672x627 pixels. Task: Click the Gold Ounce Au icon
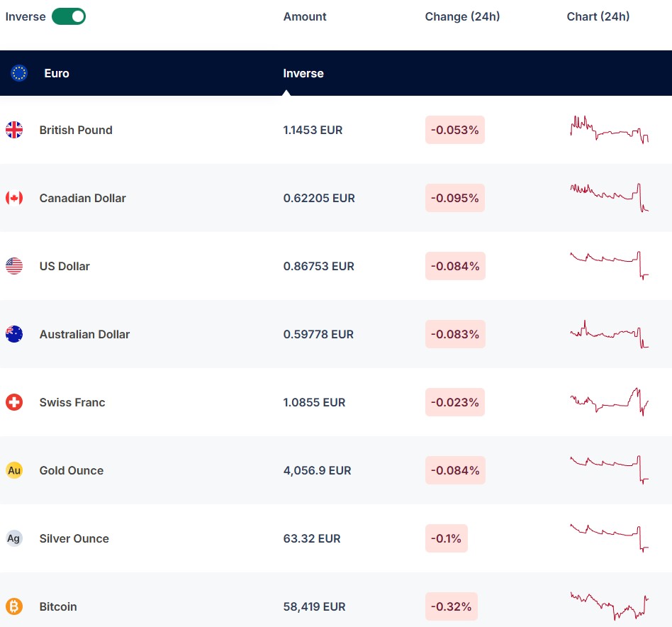point(14,470)
